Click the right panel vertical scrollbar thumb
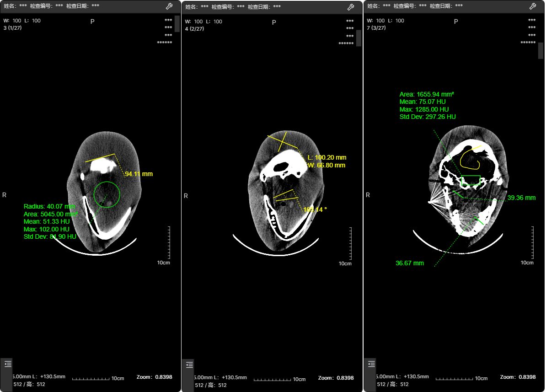The width and height of the screenshot is (546, 392). (x=541, y=51)
